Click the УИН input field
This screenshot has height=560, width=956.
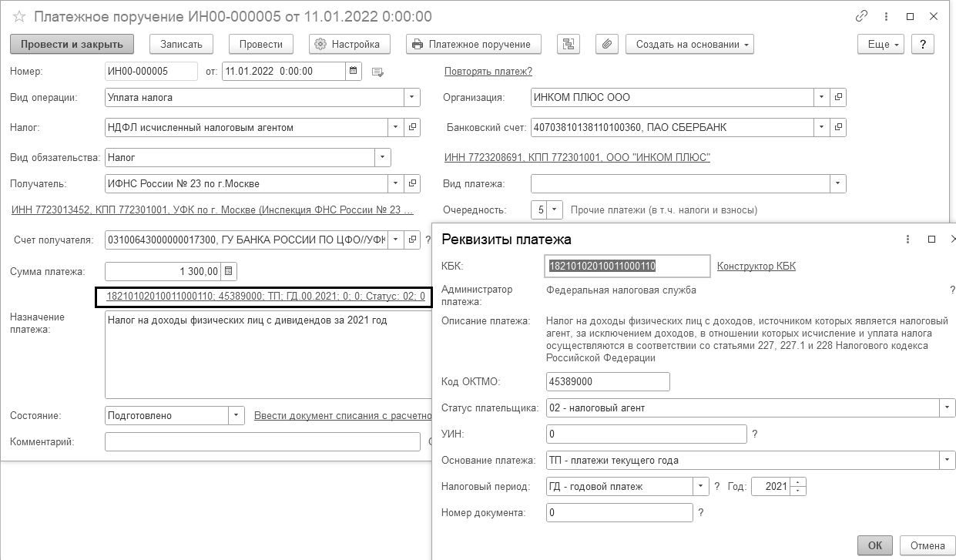[646, 434]
